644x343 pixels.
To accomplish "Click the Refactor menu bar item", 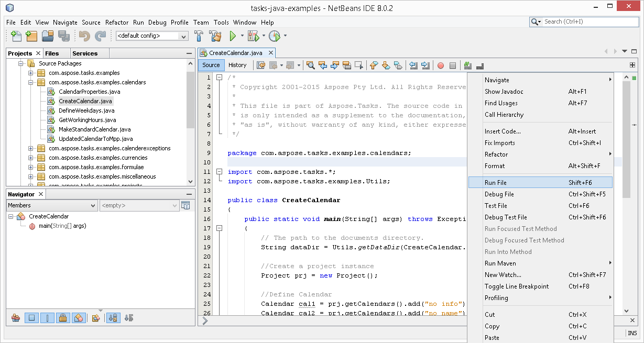I will click(x=116, y=23).
